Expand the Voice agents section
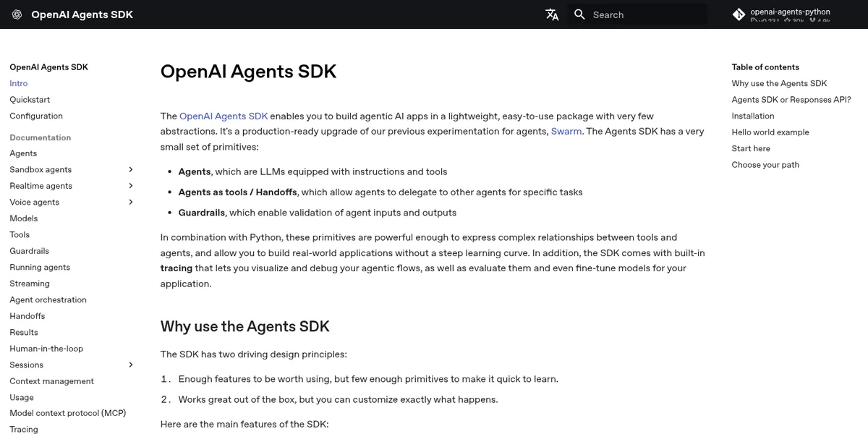Screen dimensions: 868x434 (131, 202)
